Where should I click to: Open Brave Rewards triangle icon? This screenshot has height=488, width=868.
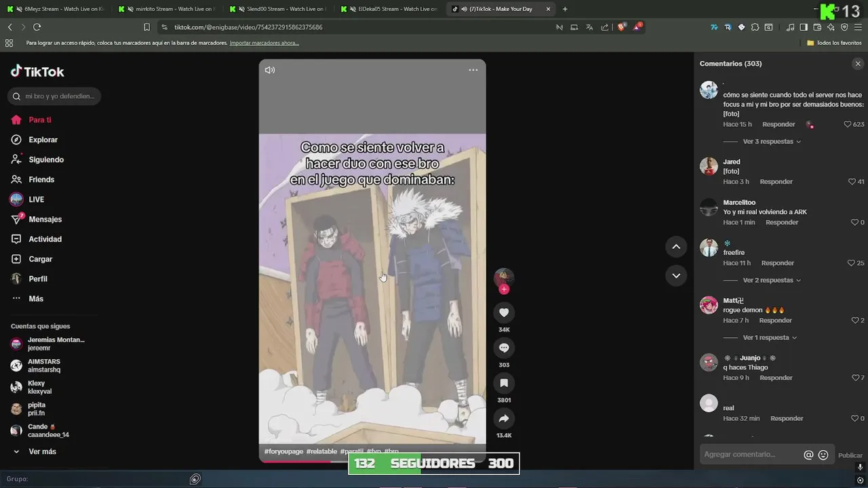point(638,27)
